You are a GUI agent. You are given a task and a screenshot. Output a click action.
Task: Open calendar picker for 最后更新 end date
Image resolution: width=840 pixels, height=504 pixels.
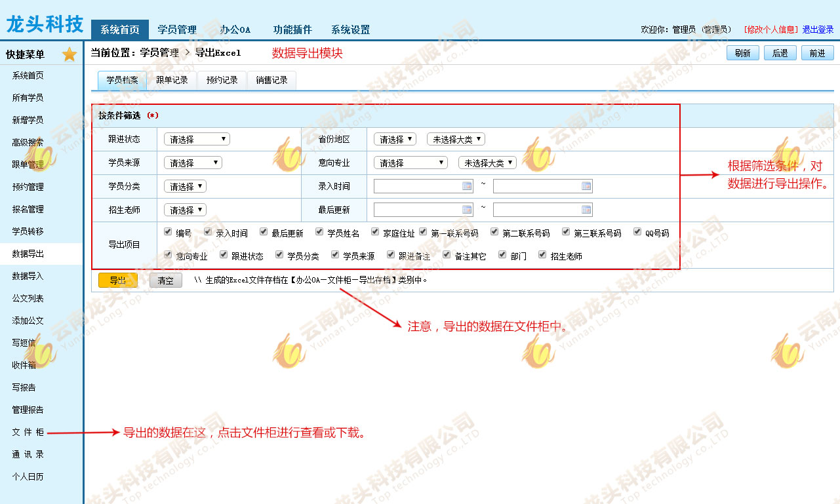(x=586, y=210)
